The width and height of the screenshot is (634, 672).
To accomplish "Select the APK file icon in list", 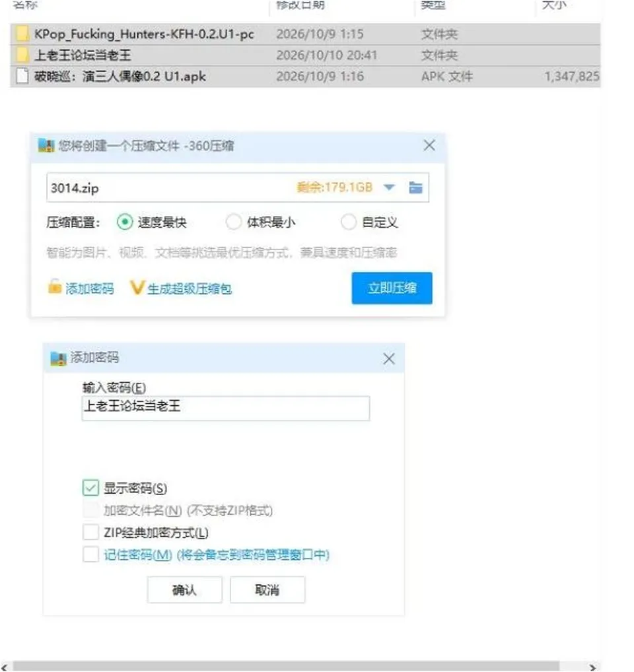I will [22, 77].
